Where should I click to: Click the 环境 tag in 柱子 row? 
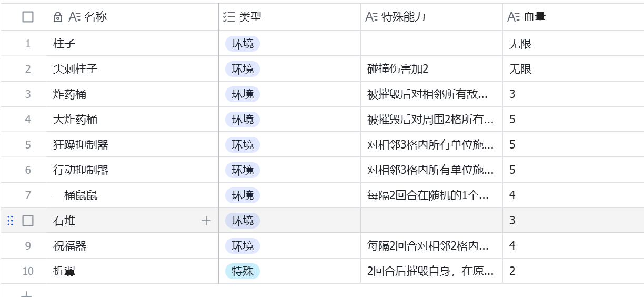click(243, 44)
